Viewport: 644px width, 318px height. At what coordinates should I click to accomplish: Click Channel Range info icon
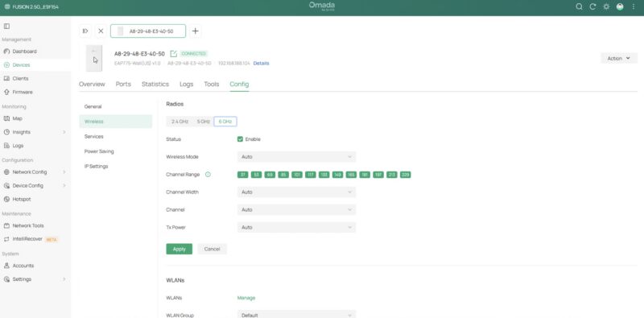[x=208, y=175]
